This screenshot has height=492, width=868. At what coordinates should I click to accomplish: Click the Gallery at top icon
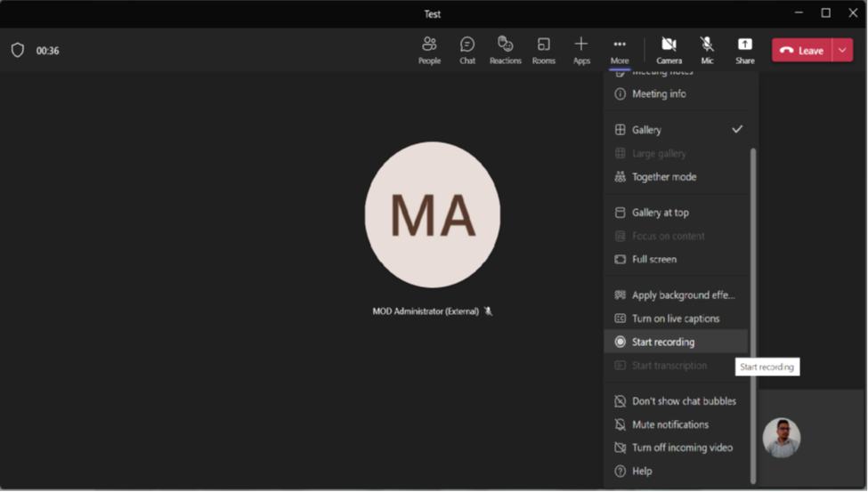(620, 213)
